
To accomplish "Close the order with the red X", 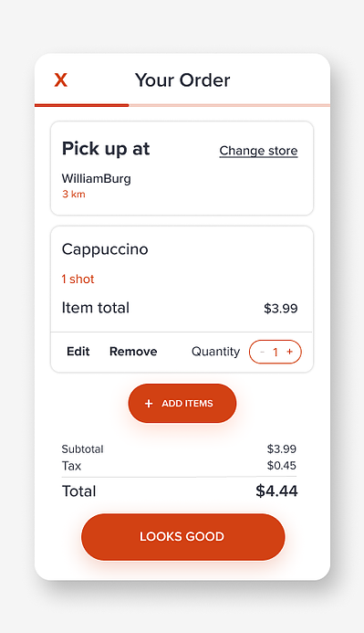I will (61, 80).
